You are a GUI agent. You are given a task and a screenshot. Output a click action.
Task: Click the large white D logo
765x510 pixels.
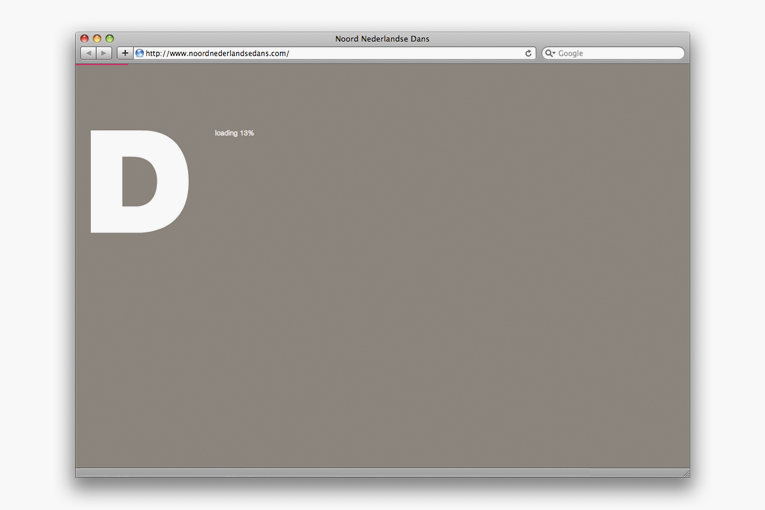tap(140, 181)
